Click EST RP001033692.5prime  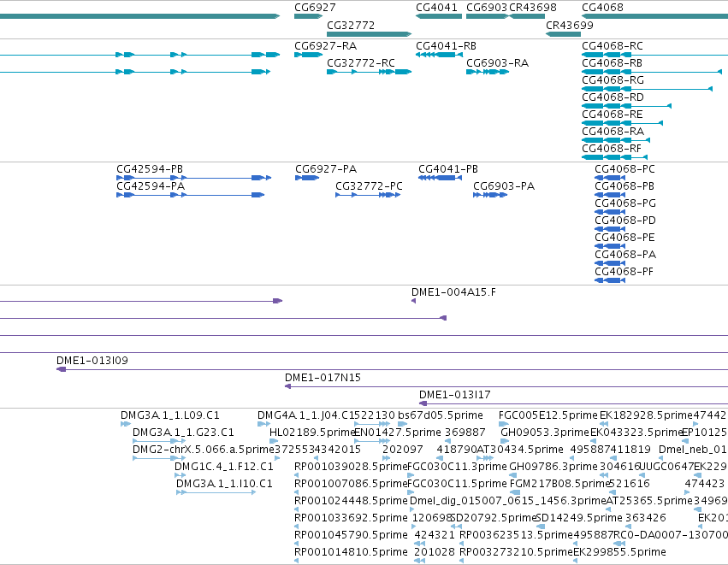point(351,518)
